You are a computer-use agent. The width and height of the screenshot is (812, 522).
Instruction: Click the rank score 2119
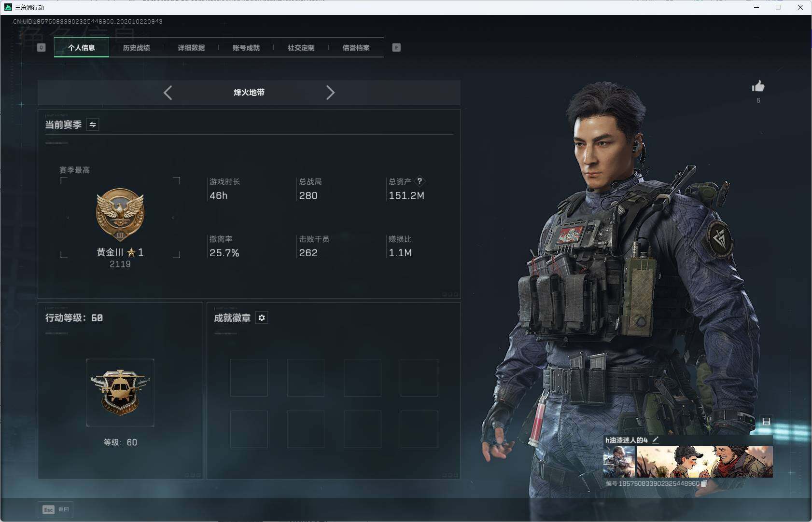(120, 264)
